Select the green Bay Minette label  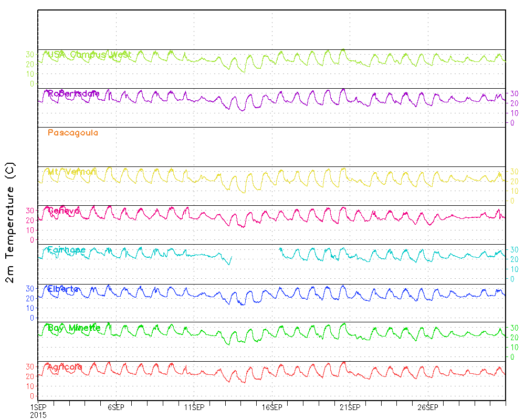click(74, 328)
